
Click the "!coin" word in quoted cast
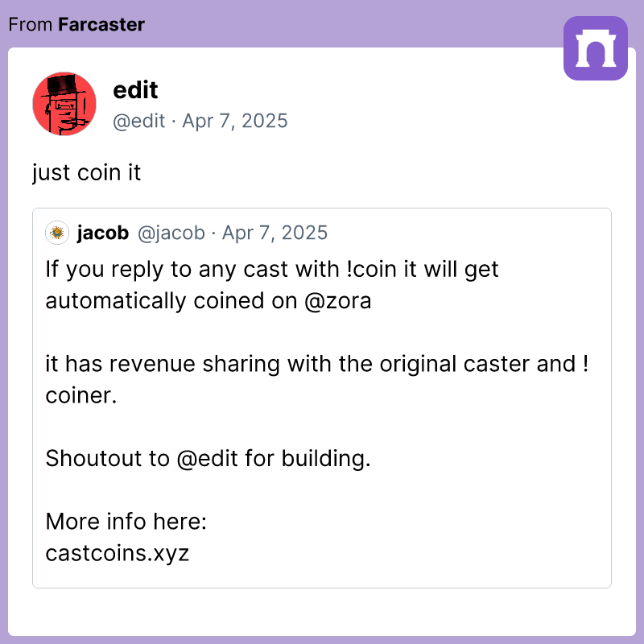(x=376, y=269)
